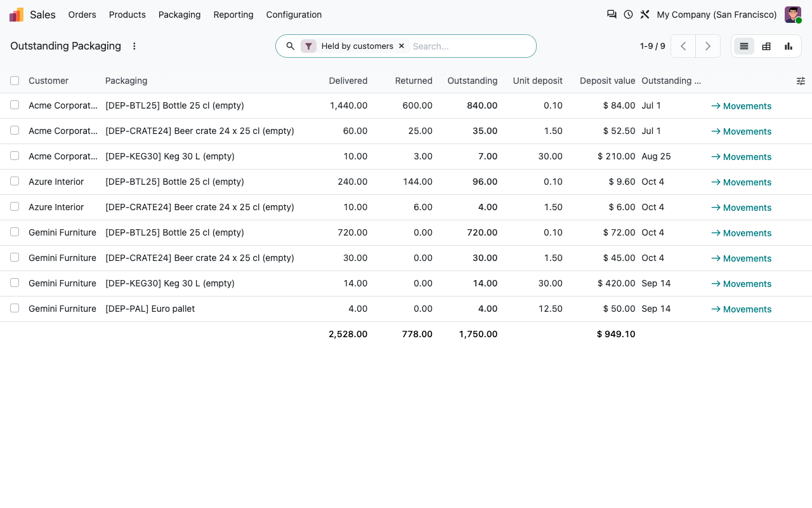Open the Outstanding Packaging actions menu
The height and width of the screenshot is (508, 812).
click(134, 46)
